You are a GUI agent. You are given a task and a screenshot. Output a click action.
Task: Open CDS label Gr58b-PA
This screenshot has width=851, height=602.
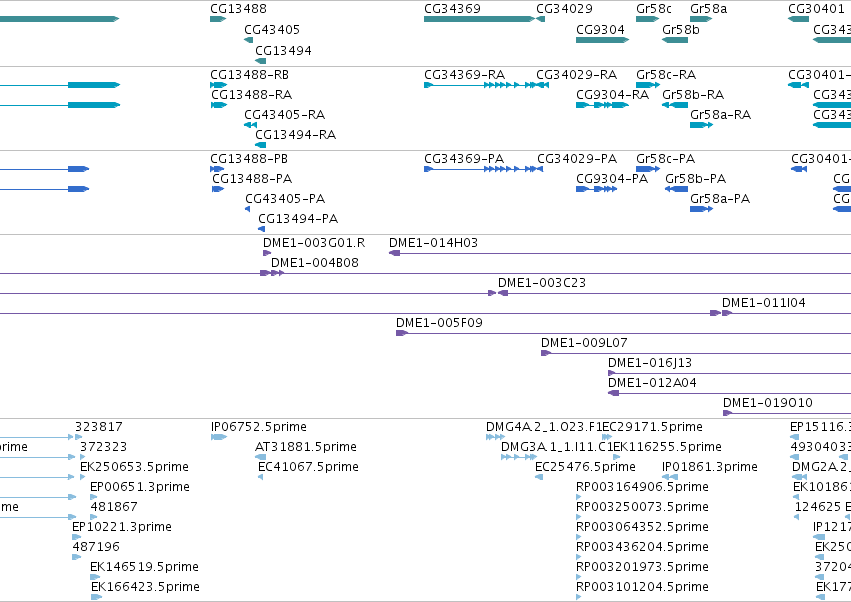(x=696, y=179)
